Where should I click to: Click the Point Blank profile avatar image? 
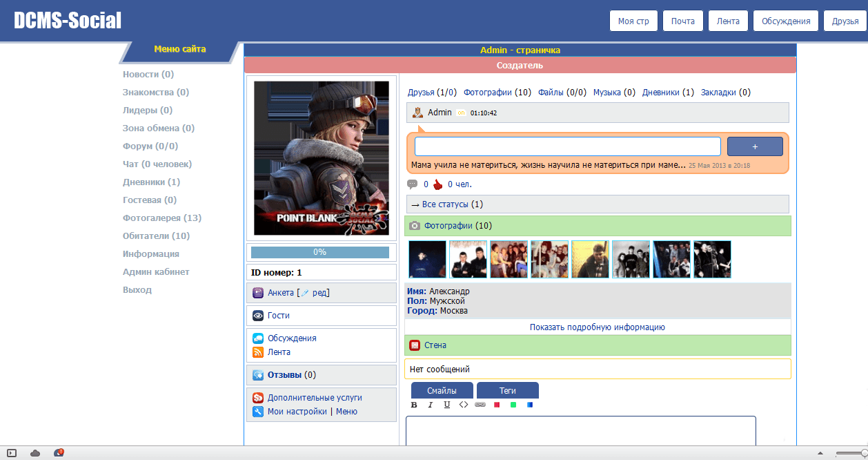322,158
